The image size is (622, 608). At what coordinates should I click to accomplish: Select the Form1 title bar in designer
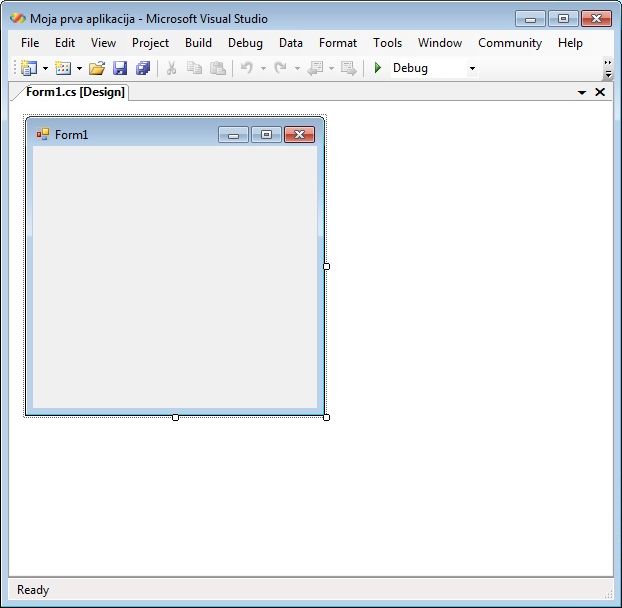175,134
